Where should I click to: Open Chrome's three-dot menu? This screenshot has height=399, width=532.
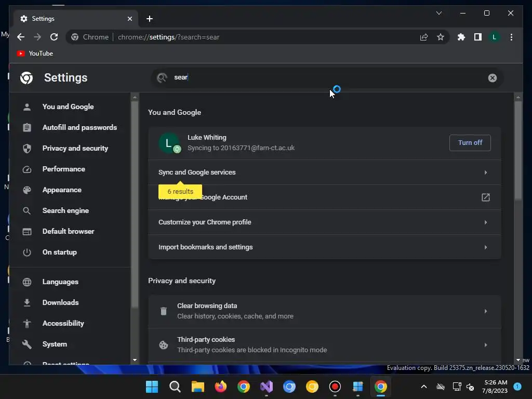click(511, 37)
